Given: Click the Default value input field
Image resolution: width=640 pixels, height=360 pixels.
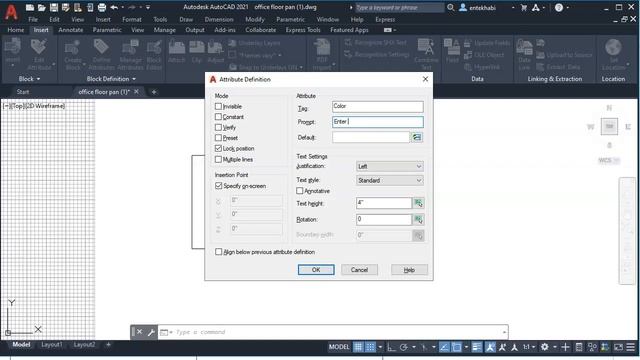Looking at the screenshot, I should 371,137.
